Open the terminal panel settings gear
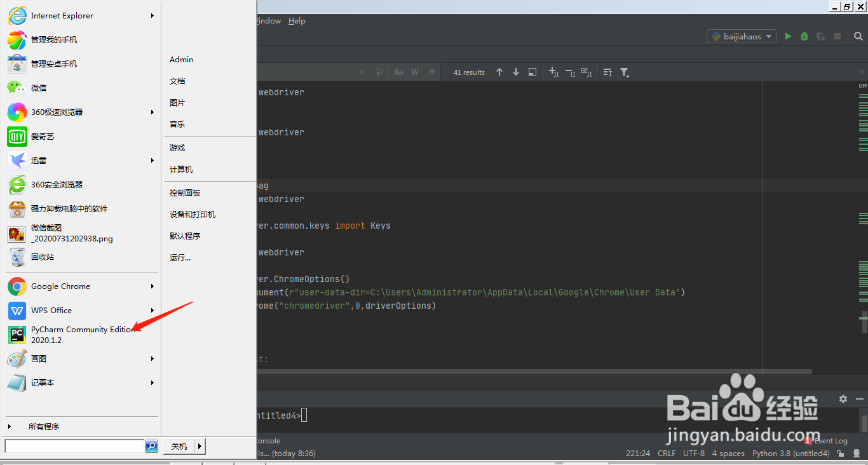868x465 pixels. click(x=843, y=399)
